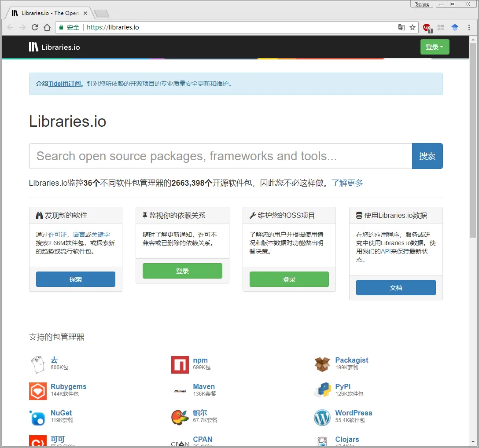Click the 支持的包管理器 section heading

56,337
